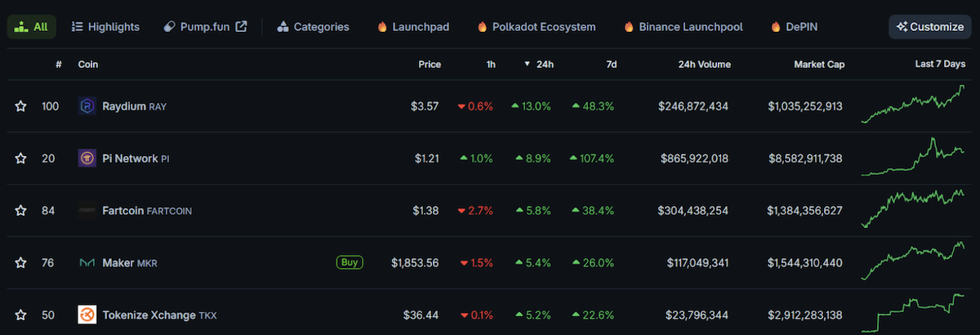Sort by the 24h Volume header
Image resolution: width=980 pixels, height=335 pixels.
704,65
